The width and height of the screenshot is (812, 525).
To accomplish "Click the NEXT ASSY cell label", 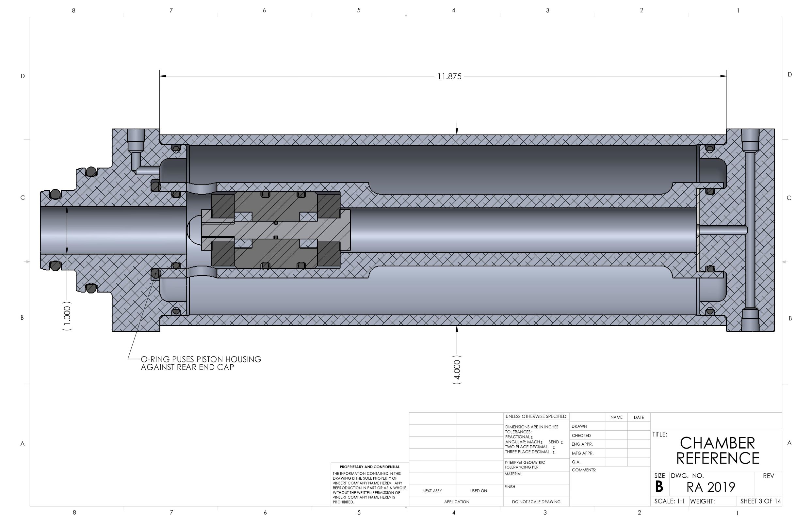I will click(x=432, y=491).
